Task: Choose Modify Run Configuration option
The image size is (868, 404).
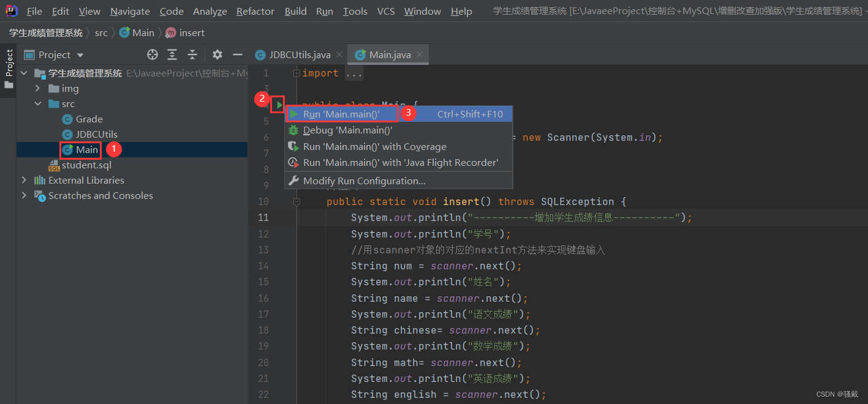Action: tap(364, 181)
